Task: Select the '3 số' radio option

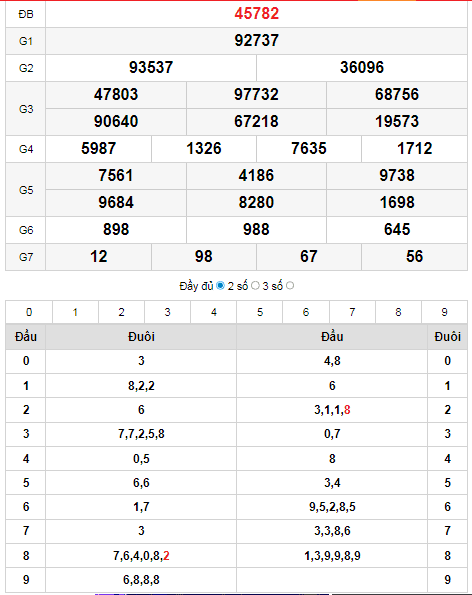Action: click(290, 286)
